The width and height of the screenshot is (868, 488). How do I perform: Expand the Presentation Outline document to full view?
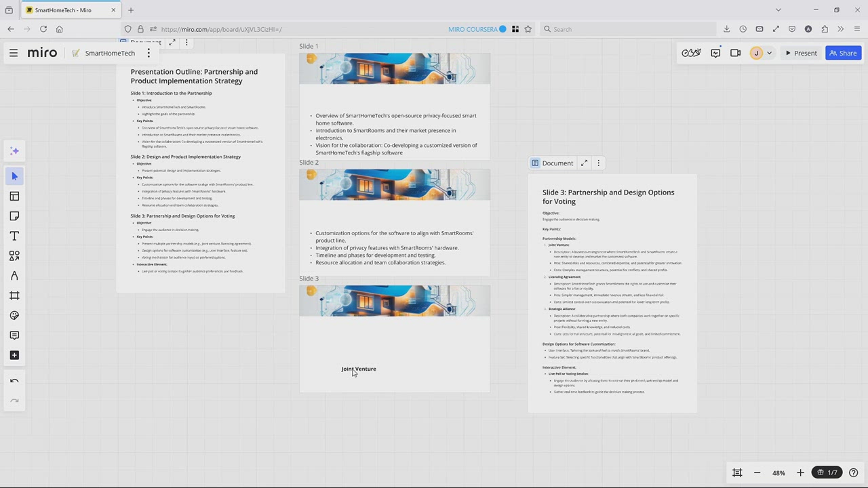tap(172, 43)
